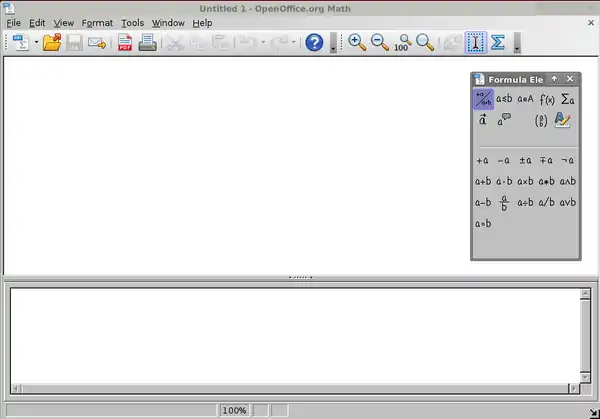Click inside the formula command editor
This screenshot has width=600, height=419.
[x=295, y=336]
